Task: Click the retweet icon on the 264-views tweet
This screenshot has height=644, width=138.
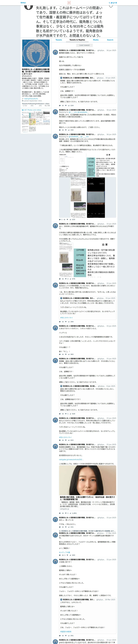Action: click(63, 322)
